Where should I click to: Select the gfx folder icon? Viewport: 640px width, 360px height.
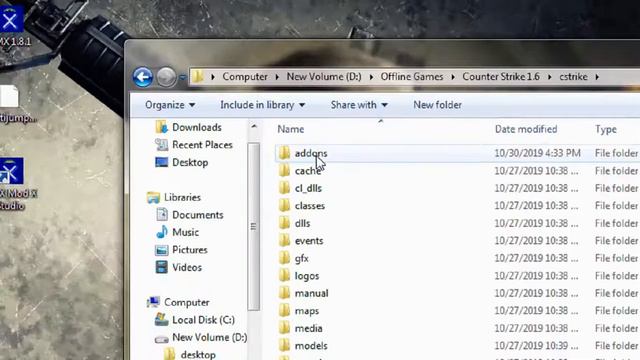tap(284, 258)
